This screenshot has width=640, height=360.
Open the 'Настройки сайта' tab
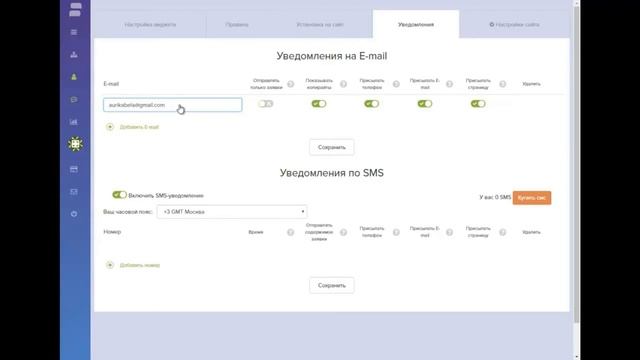514,24
